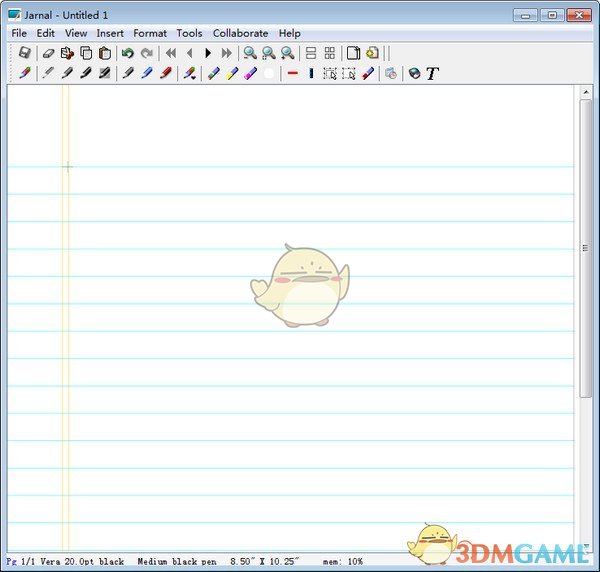
Task: Click the Jarnal app icon in title bar
Action: (x=15, y=15)
